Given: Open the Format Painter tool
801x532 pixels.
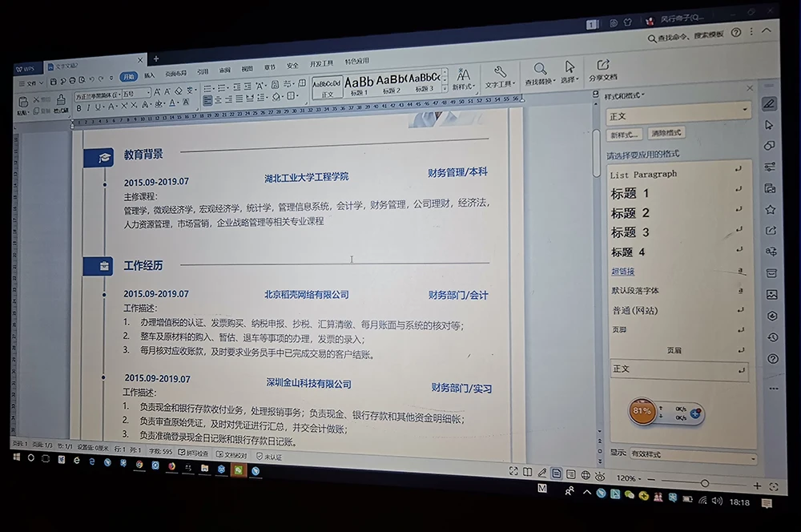Looking at the screenshot, I should point(61,103).
